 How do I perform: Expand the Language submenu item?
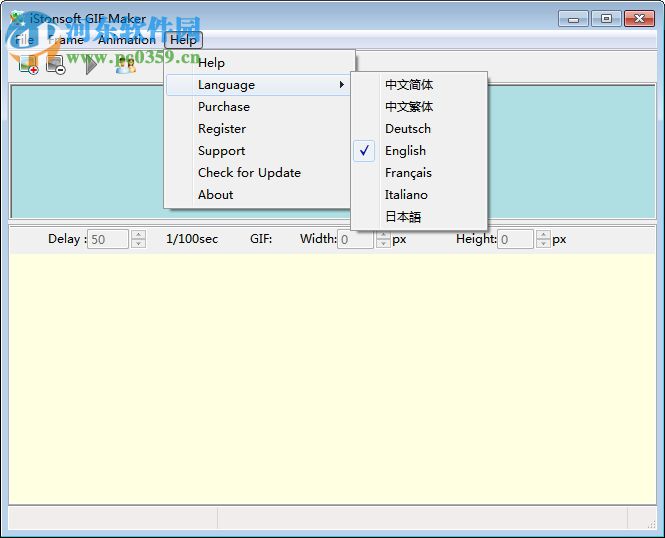pyautogui.click(x=259, y=85)
